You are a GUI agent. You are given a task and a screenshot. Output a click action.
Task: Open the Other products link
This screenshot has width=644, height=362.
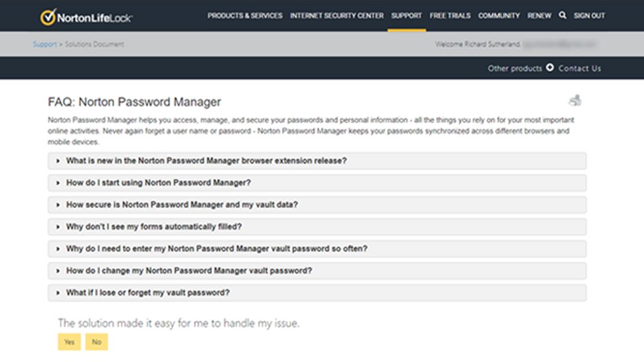coord(515,68)
